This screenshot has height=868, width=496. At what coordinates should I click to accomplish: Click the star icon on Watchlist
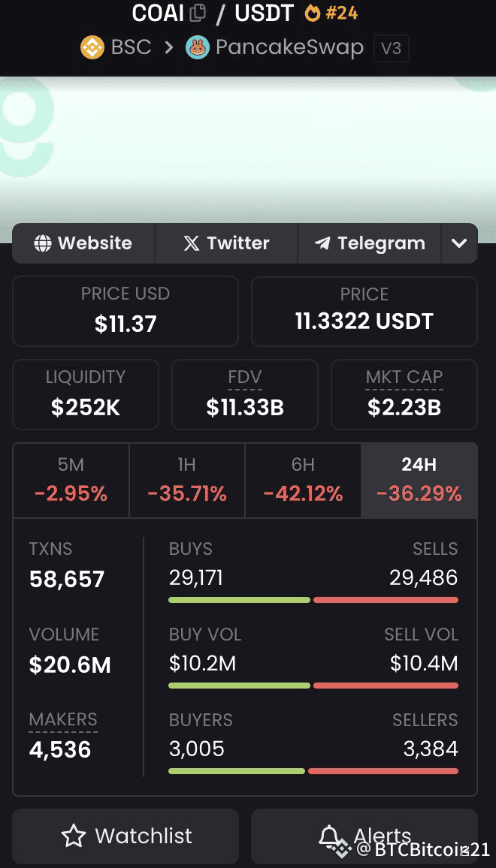tap(73, 836)
